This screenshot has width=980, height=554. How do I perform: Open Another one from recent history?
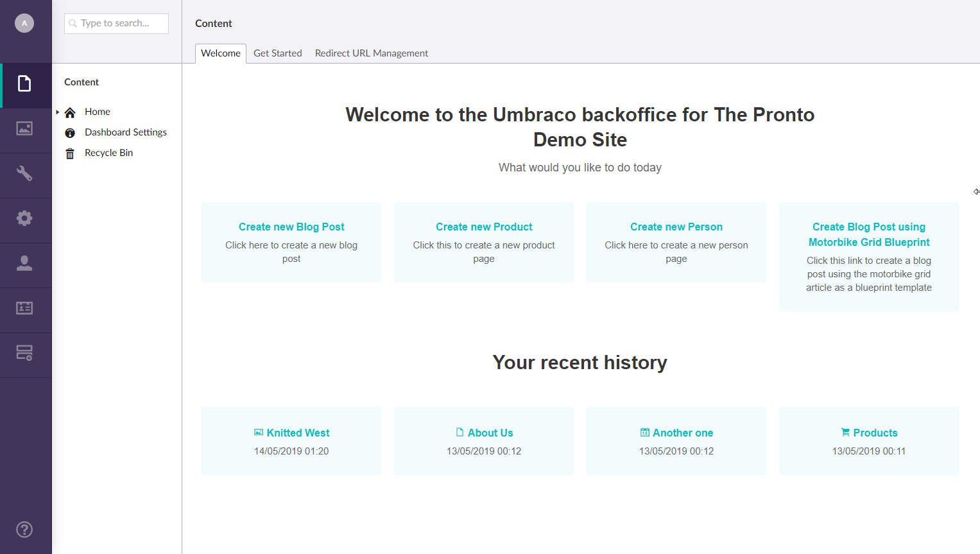(x=683, y=433)
